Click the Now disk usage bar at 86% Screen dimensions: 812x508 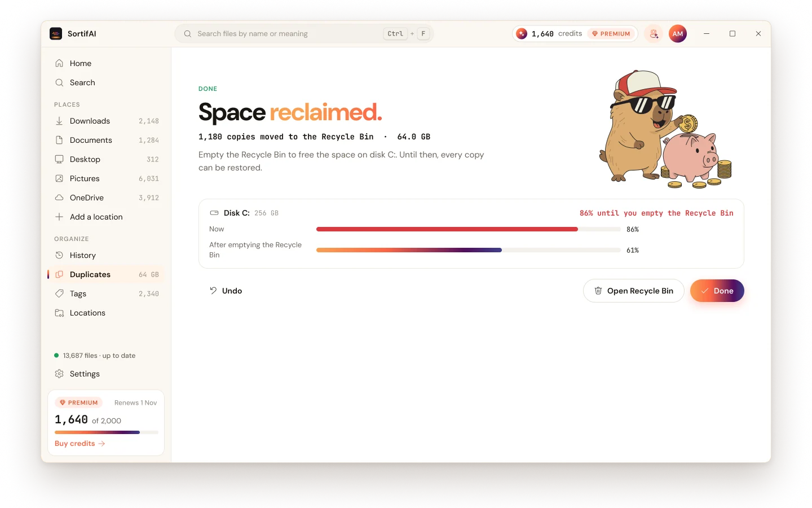click(469, 229)
